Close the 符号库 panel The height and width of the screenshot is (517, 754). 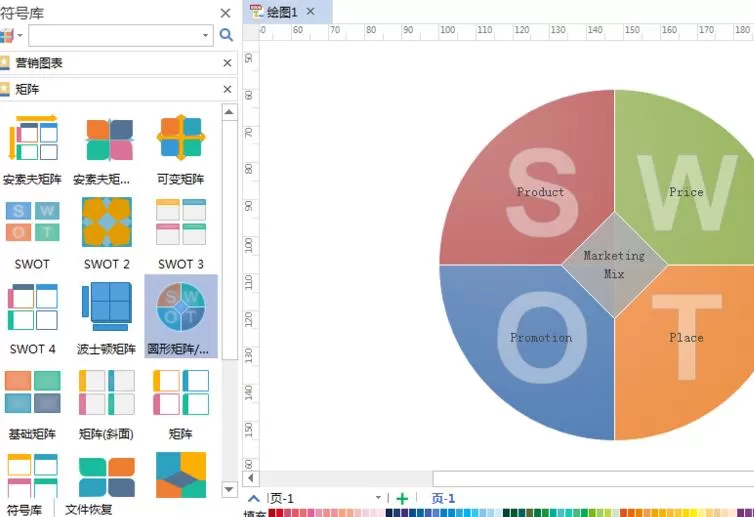pos(225,13)
